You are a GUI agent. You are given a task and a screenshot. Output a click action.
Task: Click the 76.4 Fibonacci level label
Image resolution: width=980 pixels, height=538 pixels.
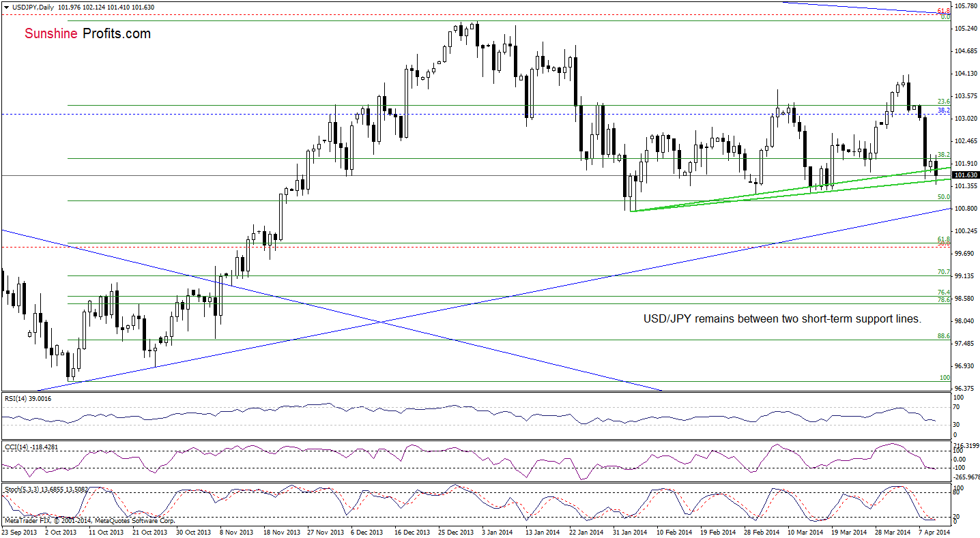click(x=945, y=293)
